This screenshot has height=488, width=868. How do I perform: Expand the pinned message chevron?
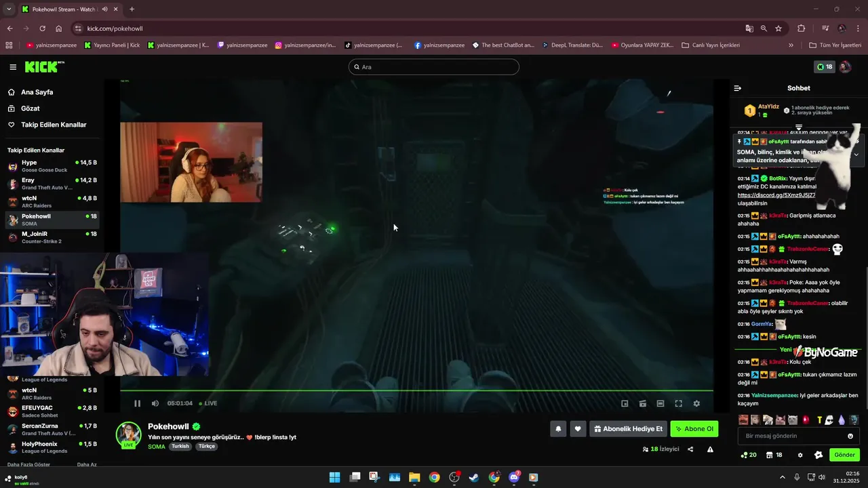pyautogui.click(x=856, y=155)
